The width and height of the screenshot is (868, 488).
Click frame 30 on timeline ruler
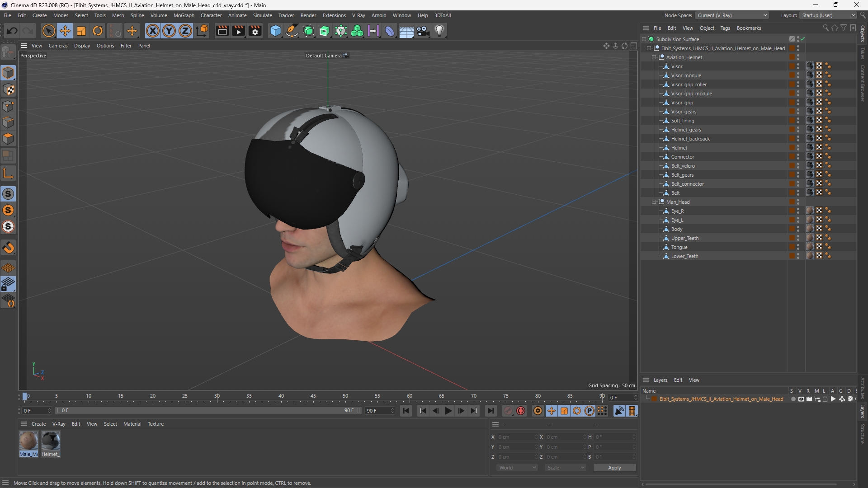[x=217, y=396]
